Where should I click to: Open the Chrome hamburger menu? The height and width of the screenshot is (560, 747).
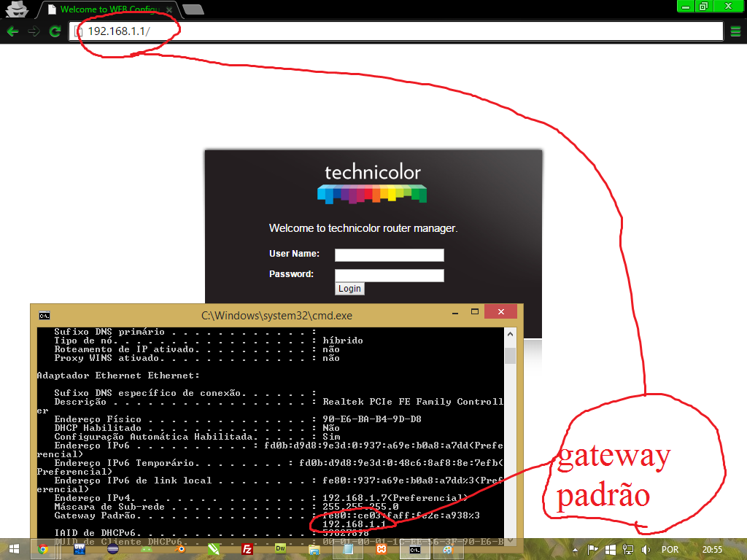click(x=735, y=31)
